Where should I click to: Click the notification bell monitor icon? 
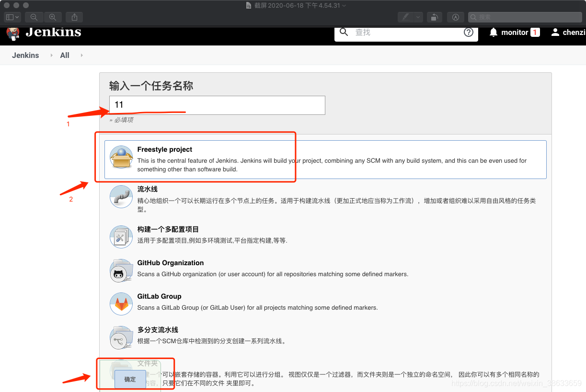click(494, 33)
